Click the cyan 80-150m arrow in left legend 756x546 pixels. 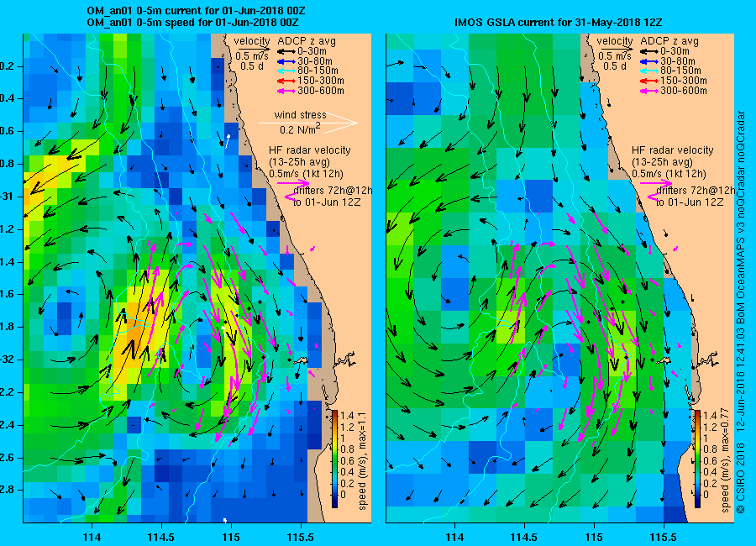286,71
